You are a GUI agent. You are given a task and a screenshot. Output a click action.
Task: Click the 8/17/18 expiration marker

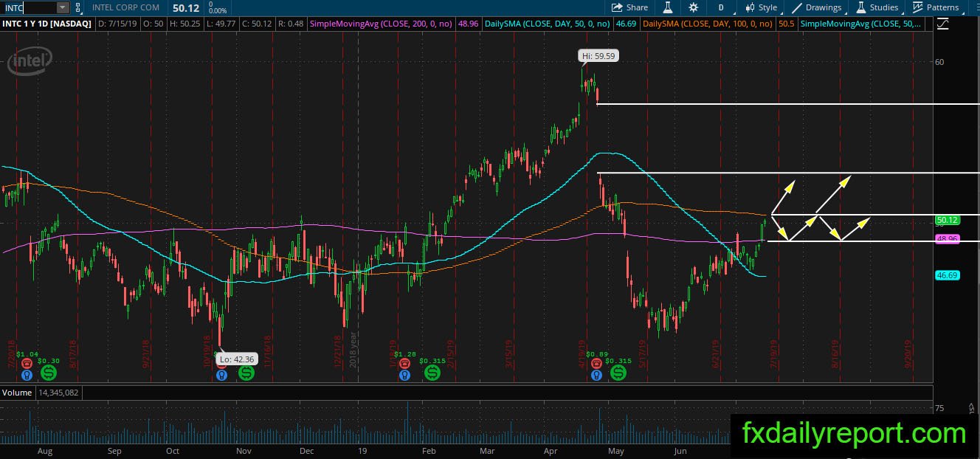click(73, 353)
